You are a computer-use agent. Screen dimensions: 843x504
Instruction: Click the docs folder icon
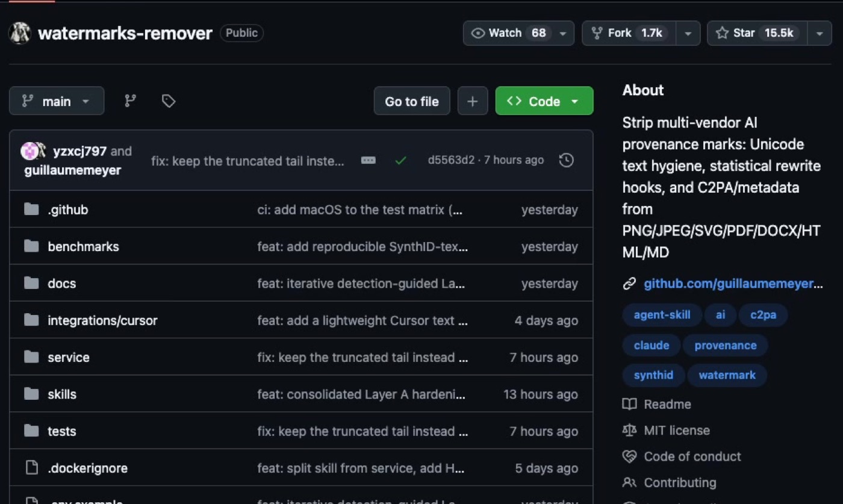pyautogui.click(x=31, y=283)
